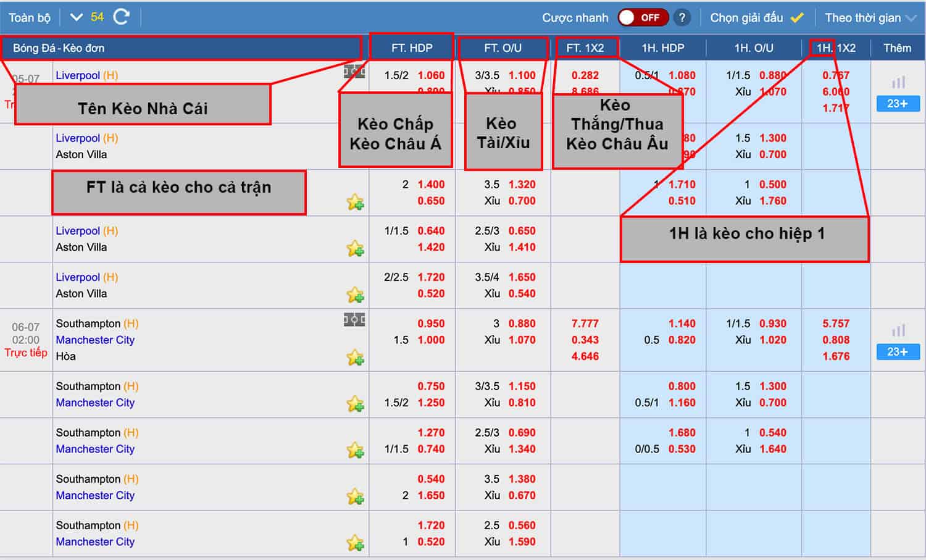926x560 pixels.
Task: Click the refresh icon in top bar
Action: click(121, 17)
